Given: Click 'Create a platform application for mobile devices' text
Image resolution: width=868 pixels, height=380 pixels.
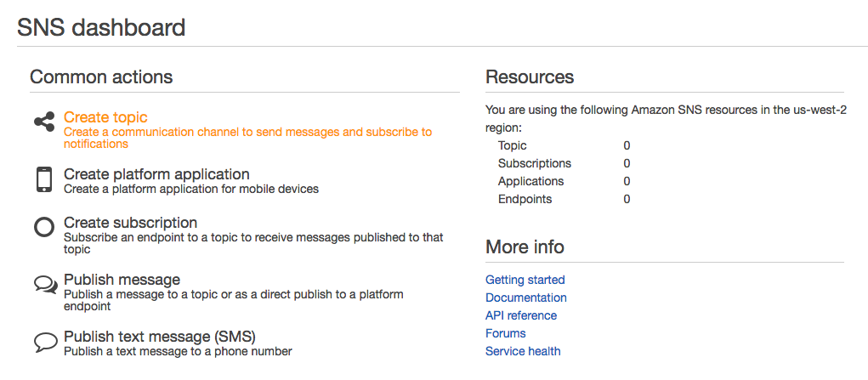Looking at the screenshot, I should click(x=191, y=189).
